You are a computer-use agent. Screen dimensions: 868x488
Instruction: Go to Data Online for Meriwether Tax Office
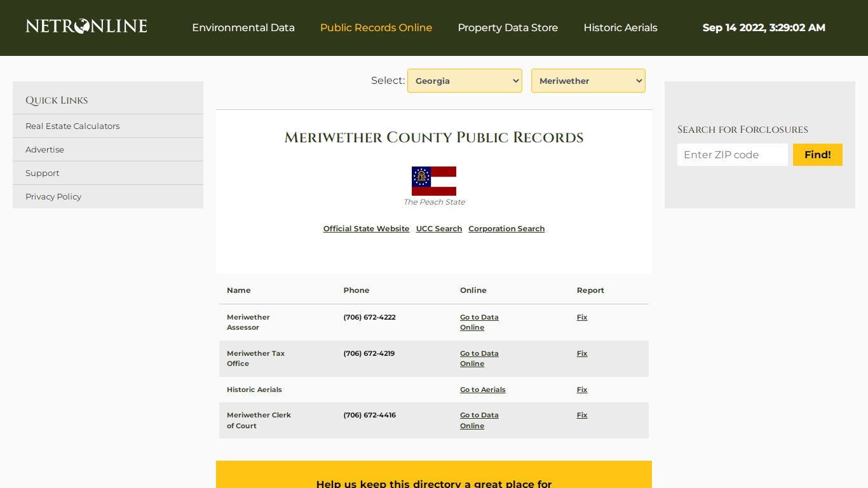[x=479, y=358]
